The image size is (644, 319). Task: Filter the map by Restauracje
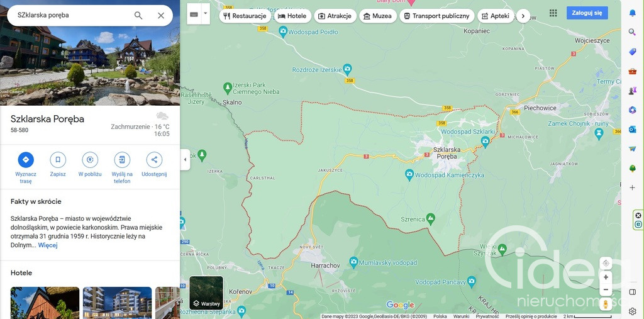pyautogui.click(x=245, y=16)
